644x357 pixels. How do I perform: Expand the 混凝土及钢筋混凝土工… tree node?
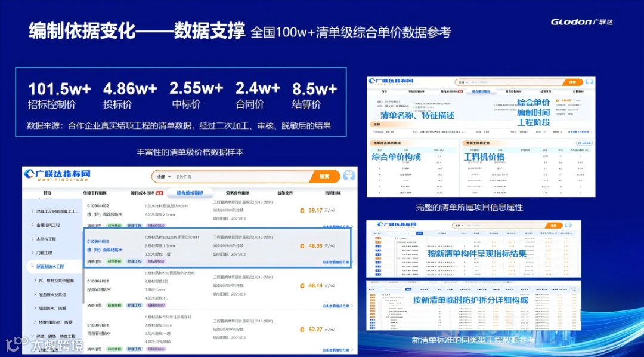[33, 211]
